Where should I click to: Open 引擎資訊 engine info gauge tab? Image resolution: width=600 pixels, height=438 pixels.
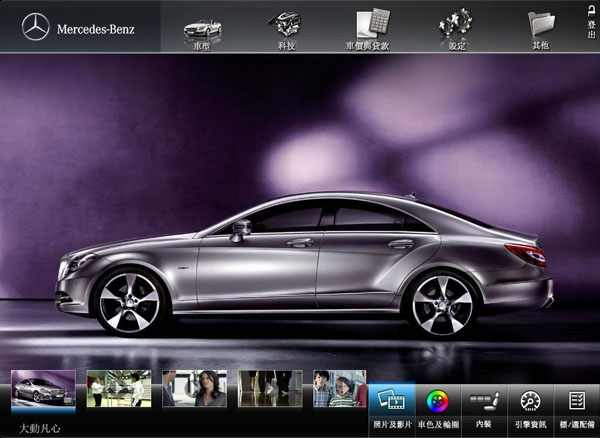(x=530, y=409)
